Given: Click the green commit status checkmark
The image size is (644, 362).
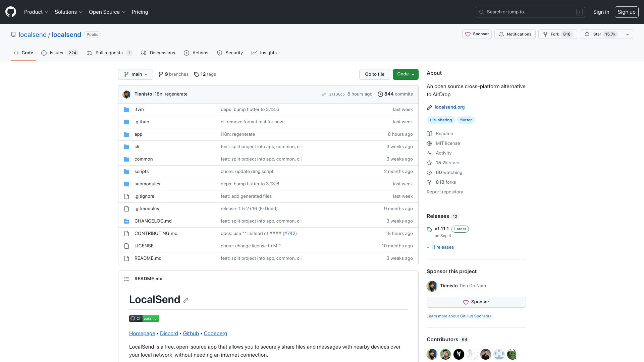Looking at the screenshot, I should point(324,95).
